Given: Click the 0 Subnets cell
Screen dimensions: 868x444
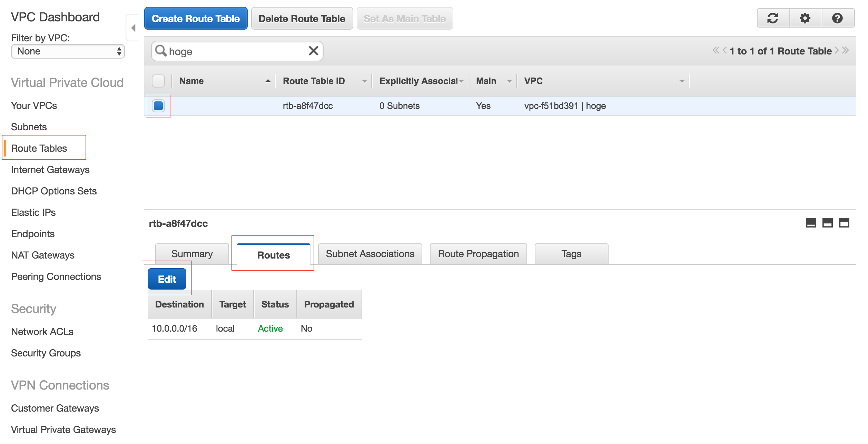Looking at the screenshot, I should 400,106.
